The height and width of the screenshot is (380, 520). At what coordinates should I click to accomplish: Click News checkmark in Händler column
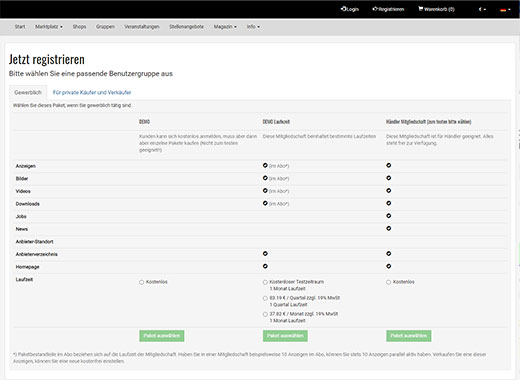pyautogui.click(x=389, y=228)
